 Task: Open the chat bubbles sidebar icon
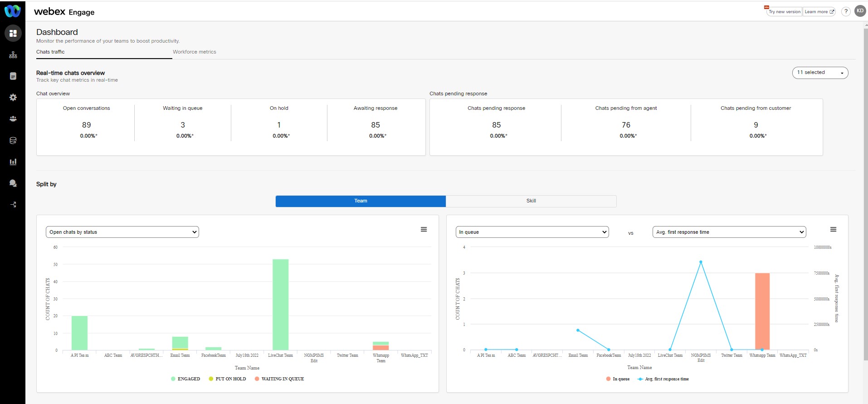(x=13, y=183)
